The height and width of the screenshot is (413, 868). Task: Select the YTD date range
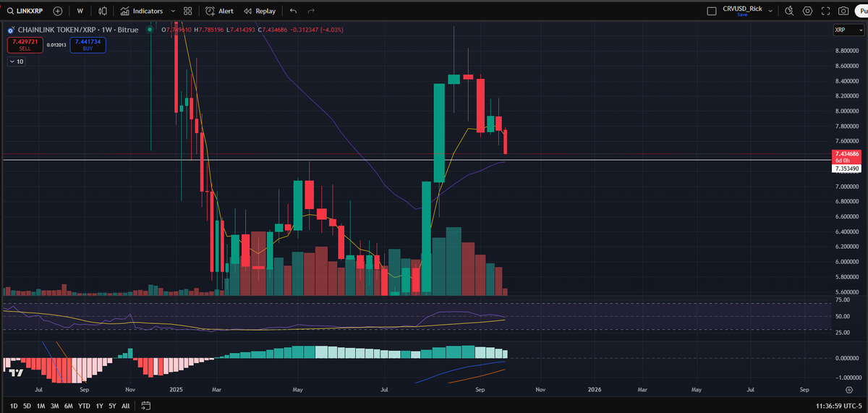[x=84, y=406]
